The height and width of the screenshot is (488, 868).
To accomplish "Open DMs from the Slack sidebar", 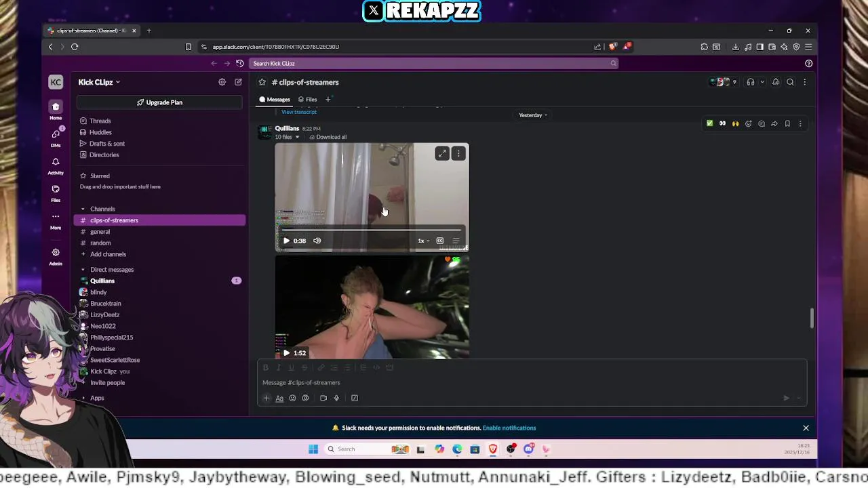I will pos(56,137).
